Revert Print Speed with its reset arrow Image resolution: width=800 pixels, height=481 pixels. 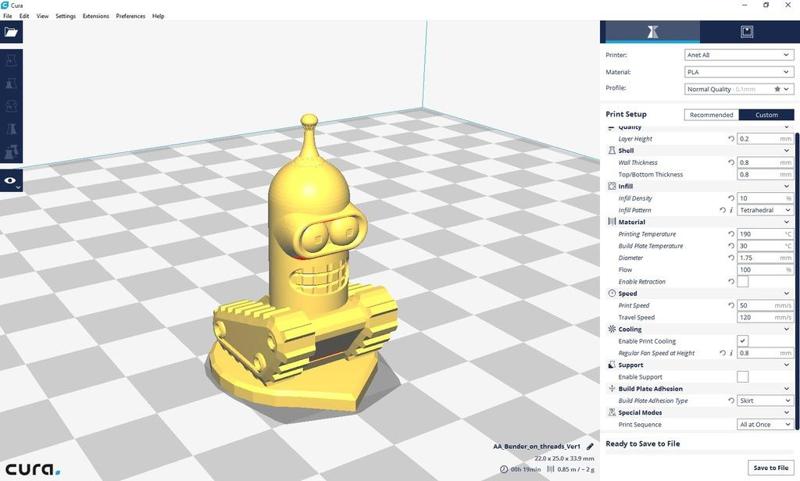coord(731,305)
